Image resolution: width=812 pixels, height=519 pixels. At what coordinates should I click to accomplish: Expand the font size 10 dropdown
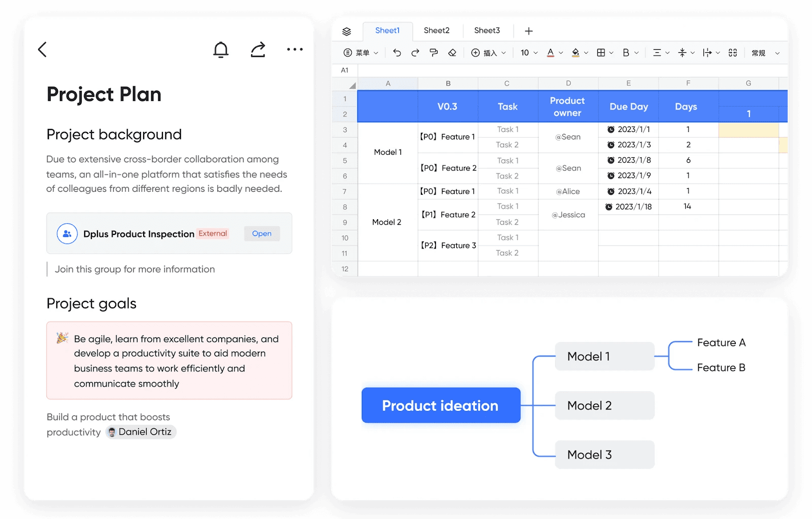coord(529,53)
